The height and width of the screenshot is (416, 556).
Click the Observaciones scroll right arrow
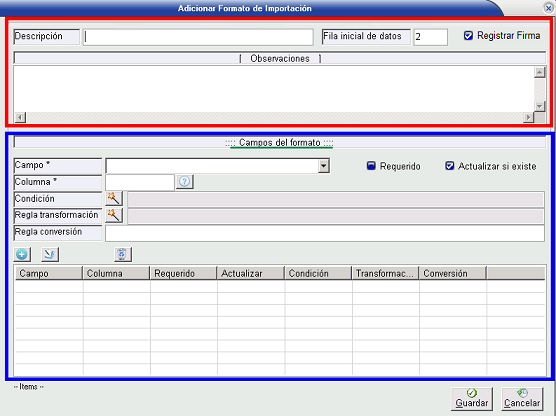tap(528, 117)
